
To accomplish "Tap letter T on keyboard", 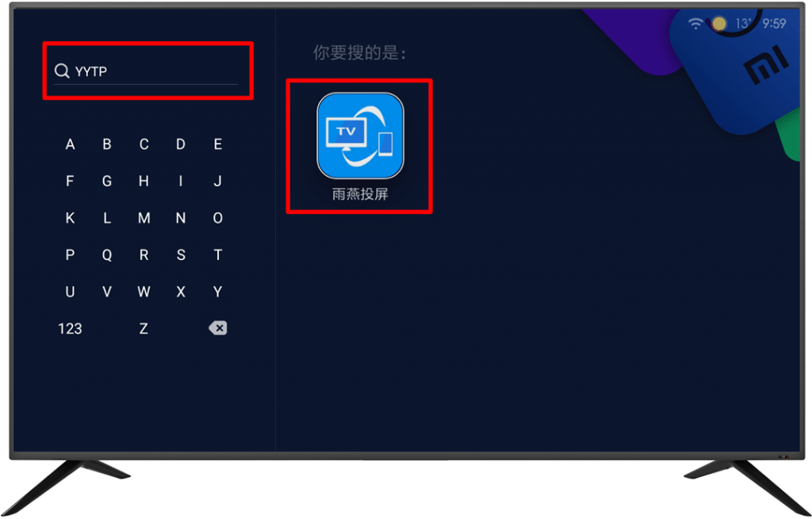I will click(218, 255).
